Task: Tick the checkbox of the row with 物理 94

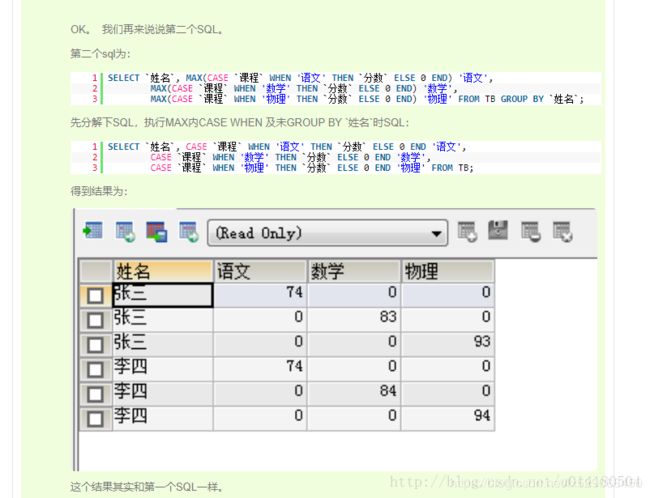Action: (x=95, y=419)
